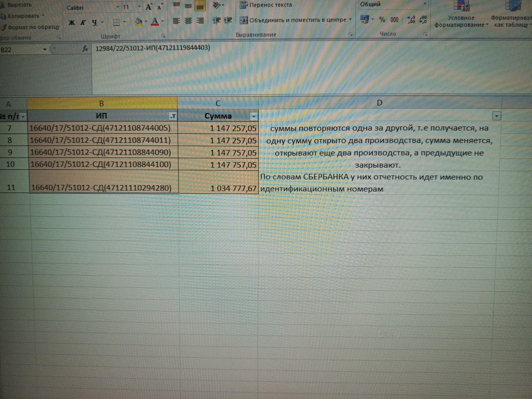Image resolution: width=532 pixels, height=399 pixels.
Task: Align cell text to the left
Action: point(177,21)
